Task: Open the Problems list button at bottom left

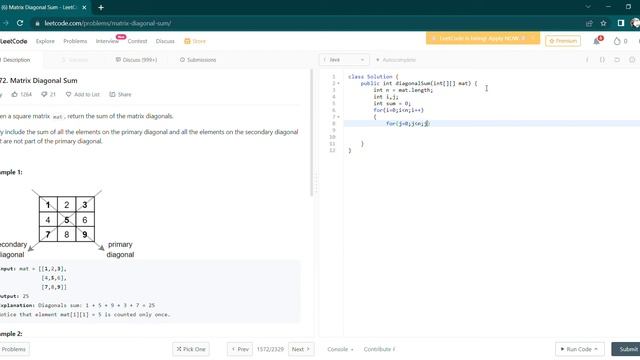Action: [x=14, y=349]
